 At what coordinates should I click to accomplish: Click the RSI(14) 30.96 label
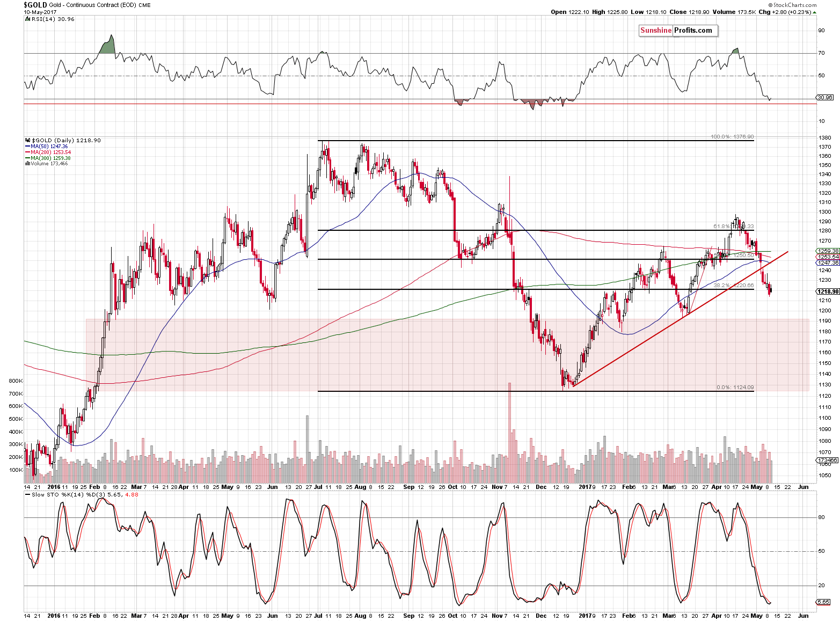coord(53,19)
